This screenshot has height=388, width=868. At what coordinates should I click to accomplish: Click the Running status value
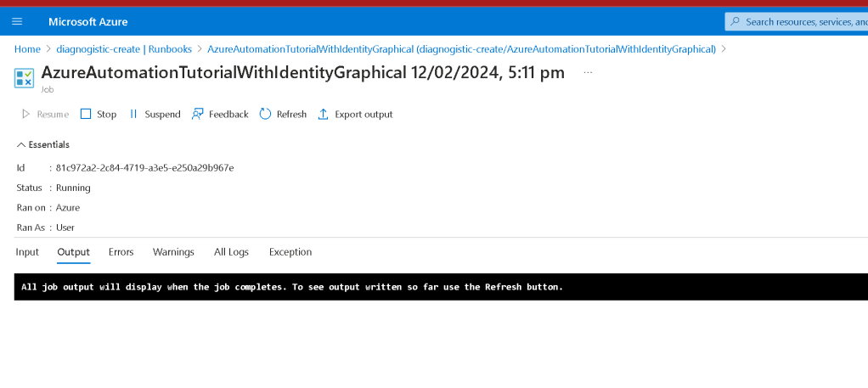(73, 188)
